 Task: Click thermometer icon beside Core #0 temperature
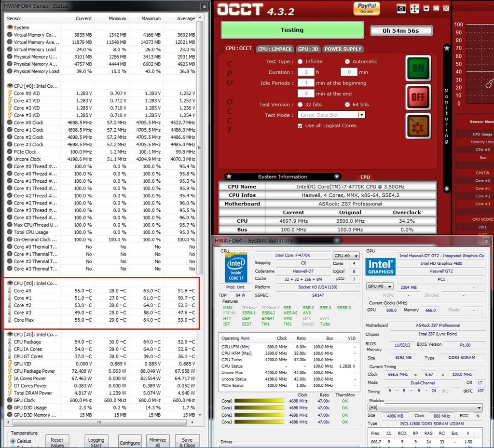10,291
